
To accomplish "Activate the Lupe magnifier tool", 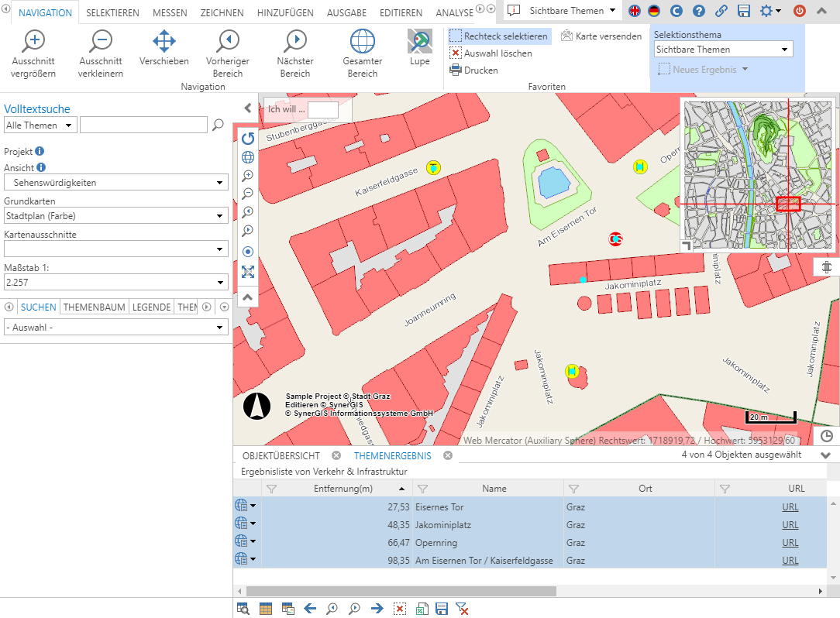I will click(x=419, y=42).
